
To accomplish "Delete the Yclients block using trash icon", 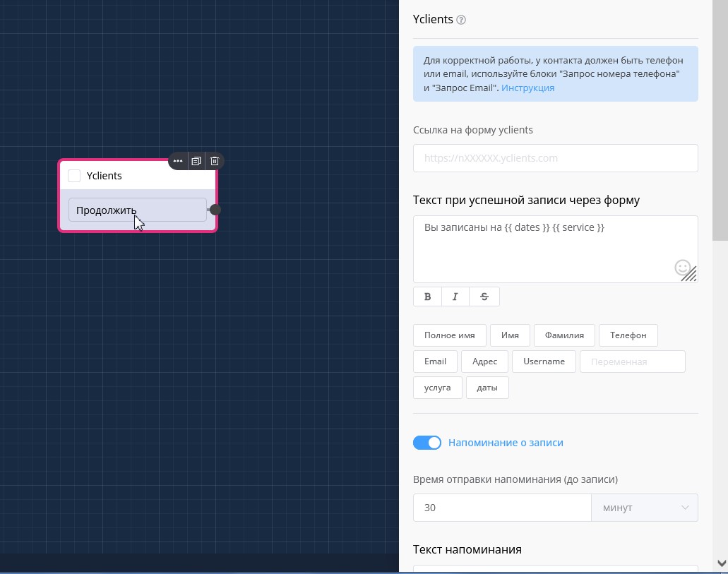I will click(x=215, y=161).
